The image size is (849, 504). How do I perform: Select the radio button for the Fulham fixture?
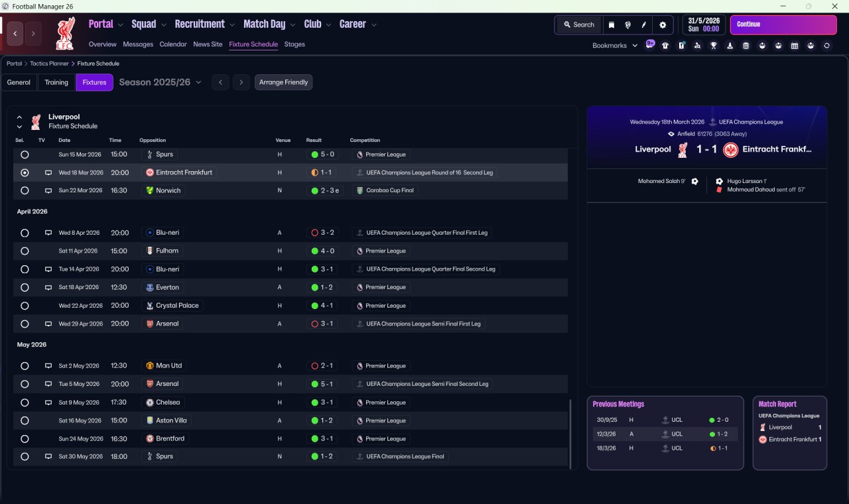click(x=25, y=251)
